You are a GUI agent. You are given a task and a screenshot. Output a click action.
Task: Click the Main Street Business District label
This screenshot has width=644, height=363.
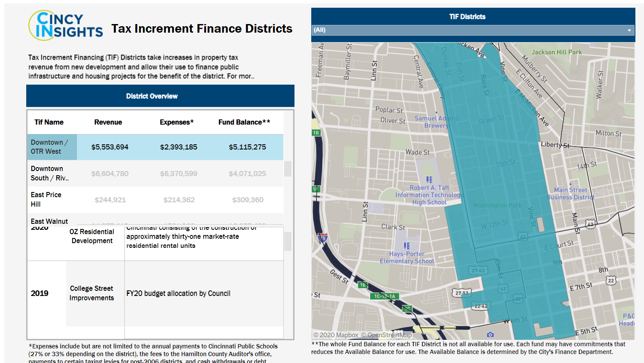pyautogui.click(x=571, y=193)
